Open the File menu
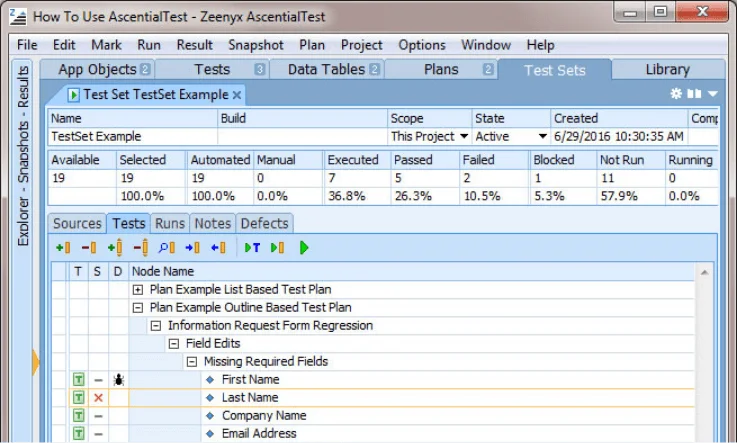This screenshot has width=737, height=443. 27,45
